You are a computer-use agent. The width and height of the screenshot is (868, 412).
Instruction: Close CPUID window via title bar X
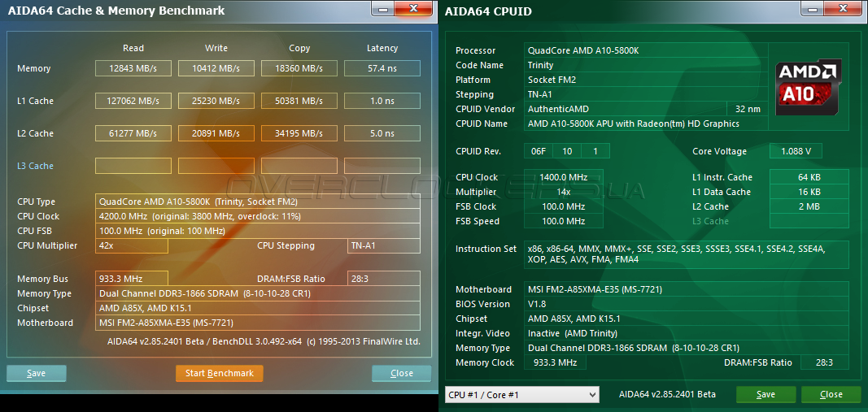[842, 9]
